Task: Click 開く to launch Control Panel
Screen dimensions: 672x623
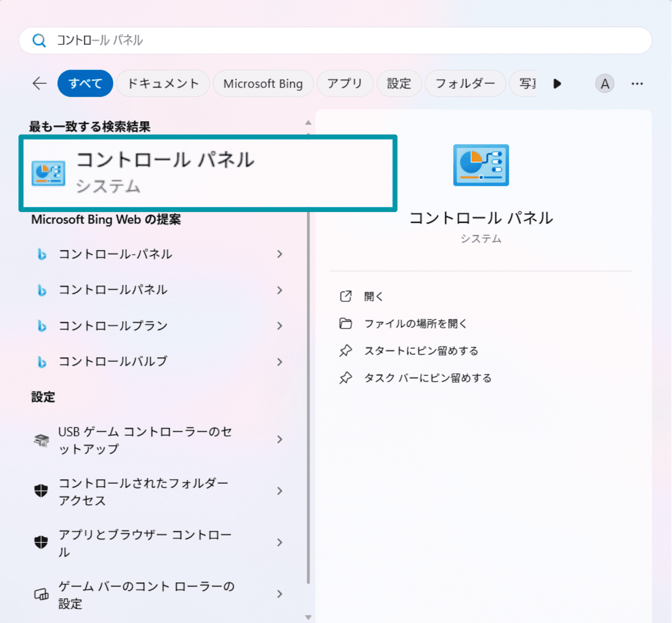Action: (x=373, y=296)
